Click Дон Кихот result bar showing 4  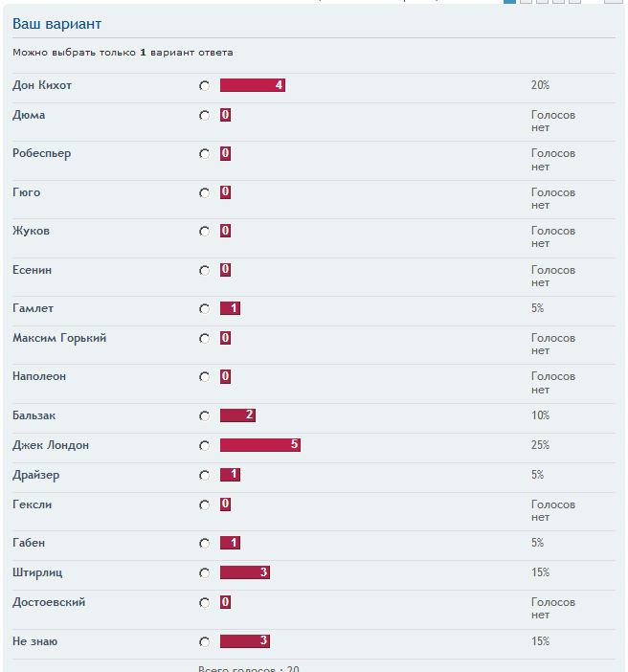click(x=253, y=85)
